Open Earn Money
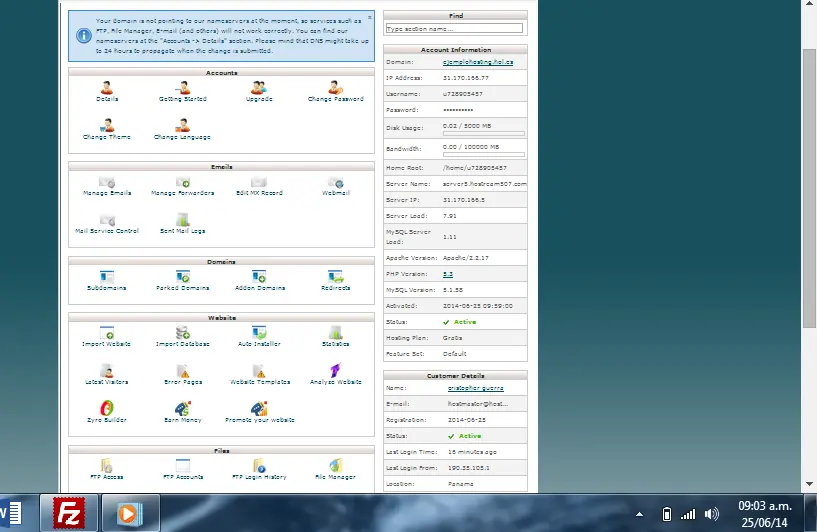This screenshot has width=817, height=532. click(x=182, y=408)
